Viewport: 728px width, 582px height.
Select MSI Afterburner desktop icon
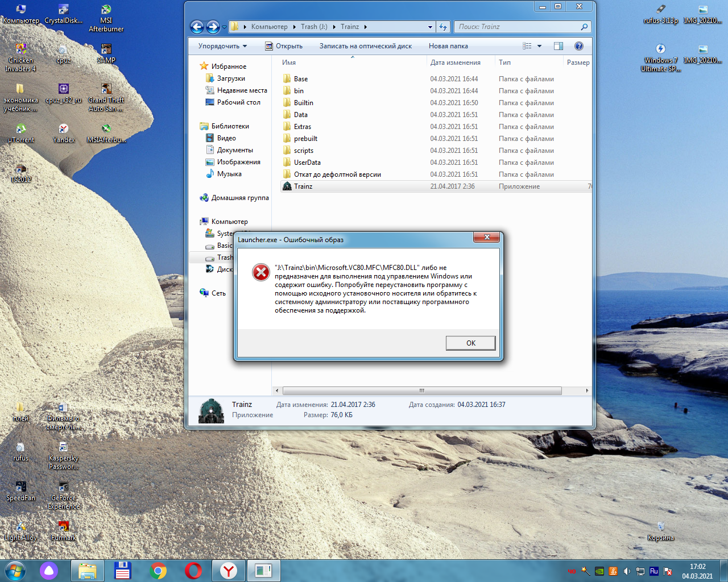point(106,18)
